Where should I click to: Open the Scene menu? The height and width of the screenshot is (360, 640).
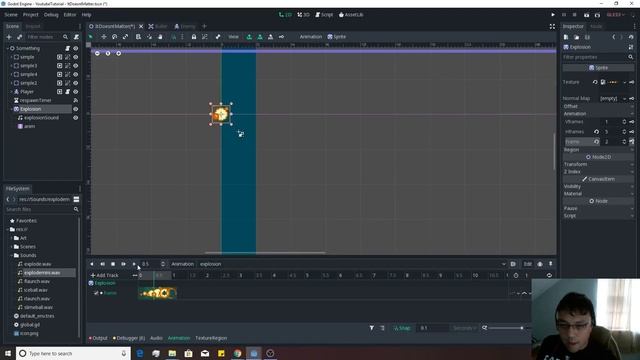point(11,15)
